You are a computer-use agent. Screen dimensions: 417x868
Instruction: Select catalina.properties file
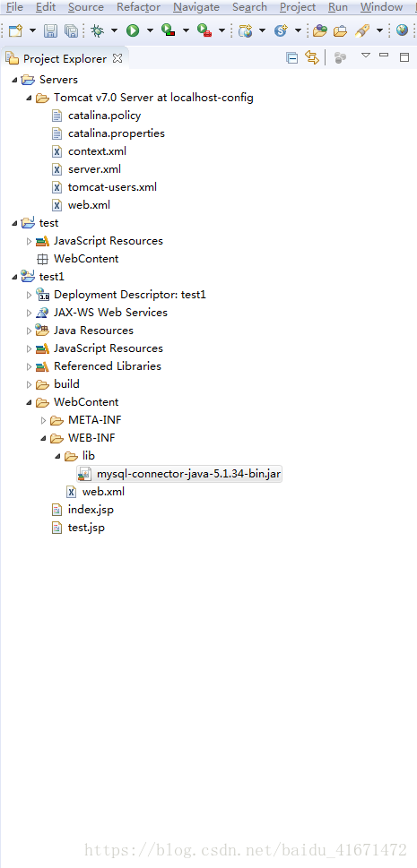click(117, 133)
